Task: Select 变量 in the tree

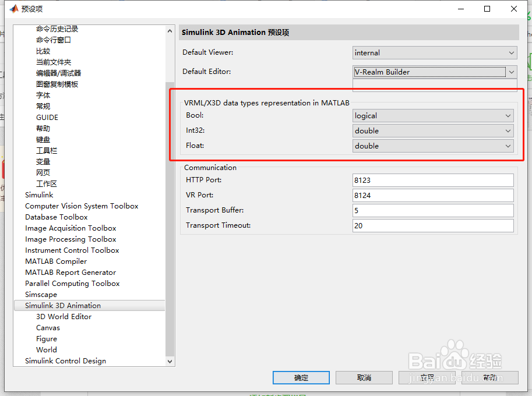Action: (x=43, y=162)
